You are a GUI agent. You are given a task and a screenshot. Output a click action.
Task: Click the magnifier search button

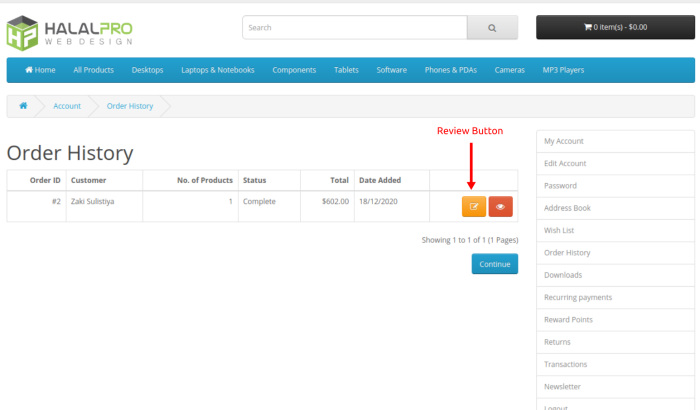[x=492, y=28]
